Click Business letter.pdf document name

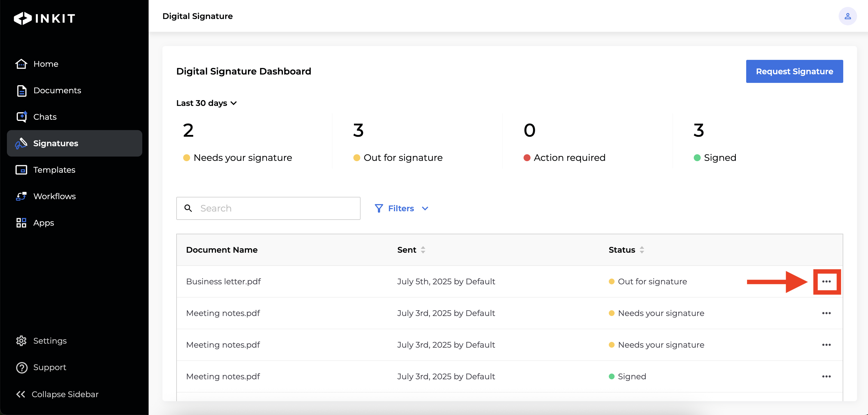click(x=223, y=281)
